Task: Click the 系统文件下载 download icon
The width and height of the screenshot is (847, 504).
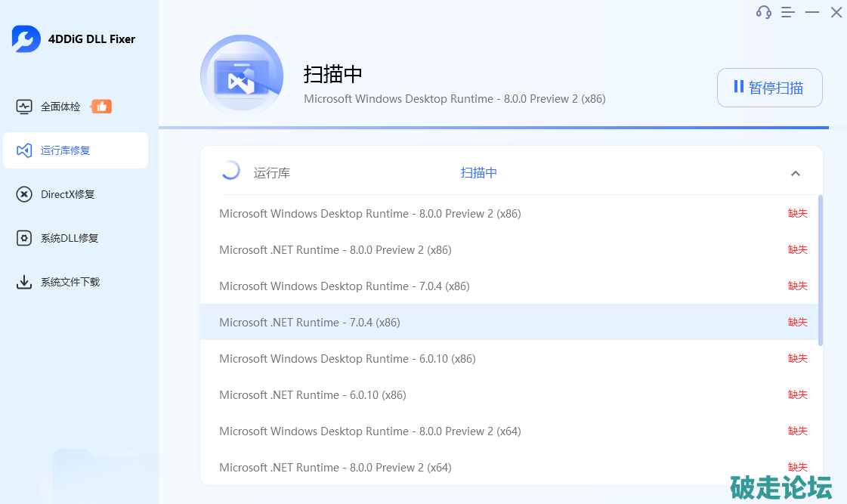Action: click(x=24, y=282)
